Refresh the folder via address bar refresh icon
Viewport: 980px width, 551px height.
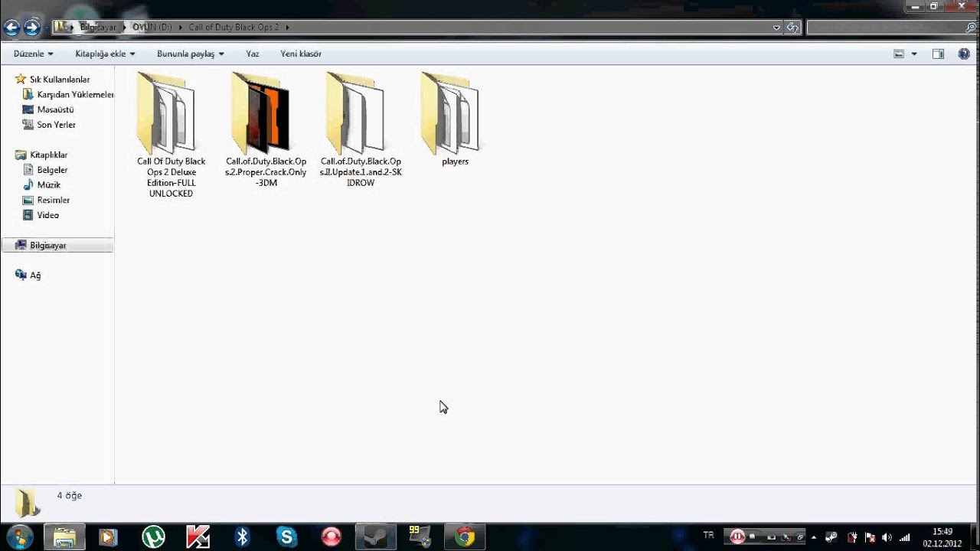[x=793, y=28]
